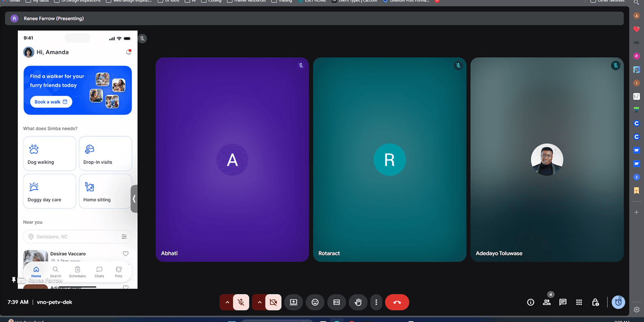Switch to Home tab in phone app
The image size is (644, 322).
[x=36, y=272]
